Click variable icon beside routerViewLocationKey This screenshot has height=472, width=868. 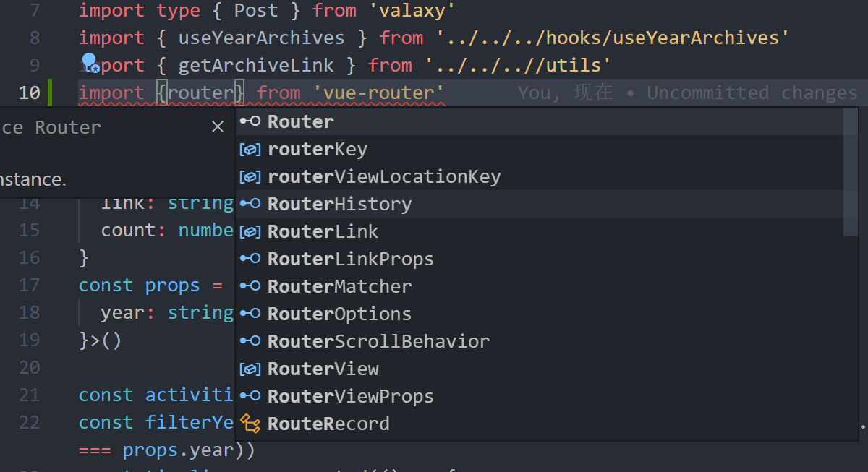250,176
